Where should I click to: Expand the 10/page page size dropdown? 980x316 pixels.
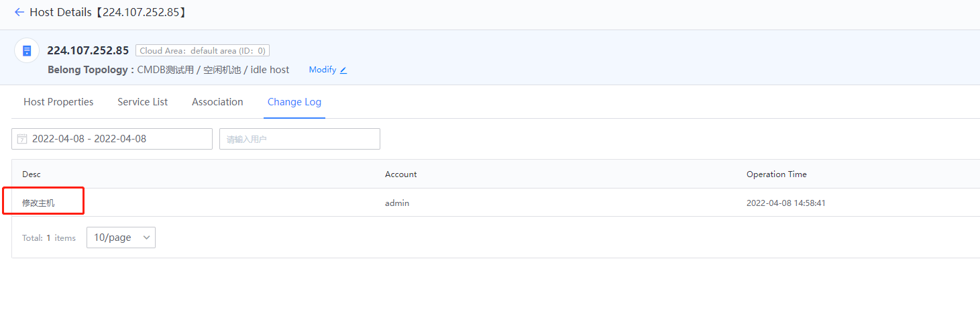click(121, 238)
